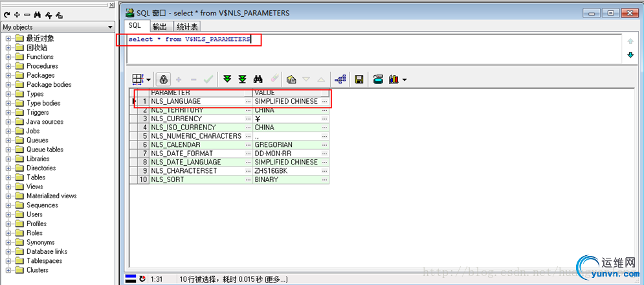644x285 pixels.
Task: Expand the Tablespaces tree node
Action: point(8,261)
